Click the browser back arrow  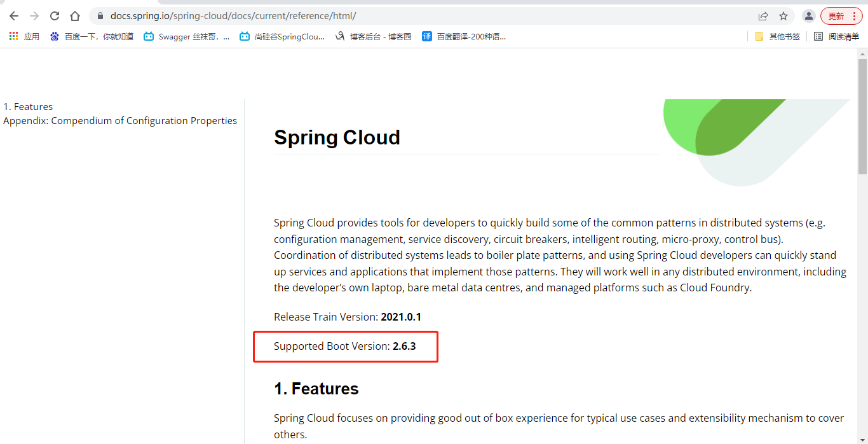[x=14, y=16]
